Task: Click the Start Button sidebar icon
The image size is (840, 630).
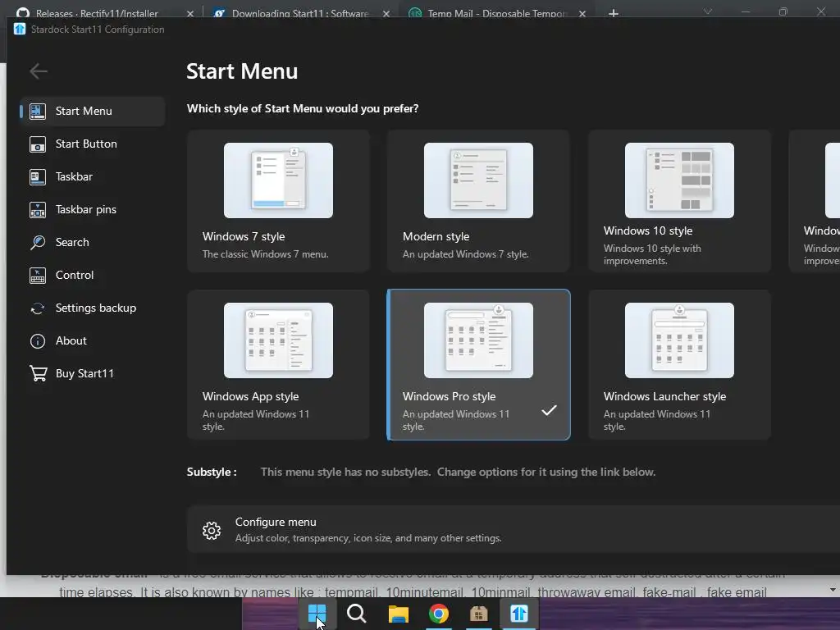Action: pos(38,144)
